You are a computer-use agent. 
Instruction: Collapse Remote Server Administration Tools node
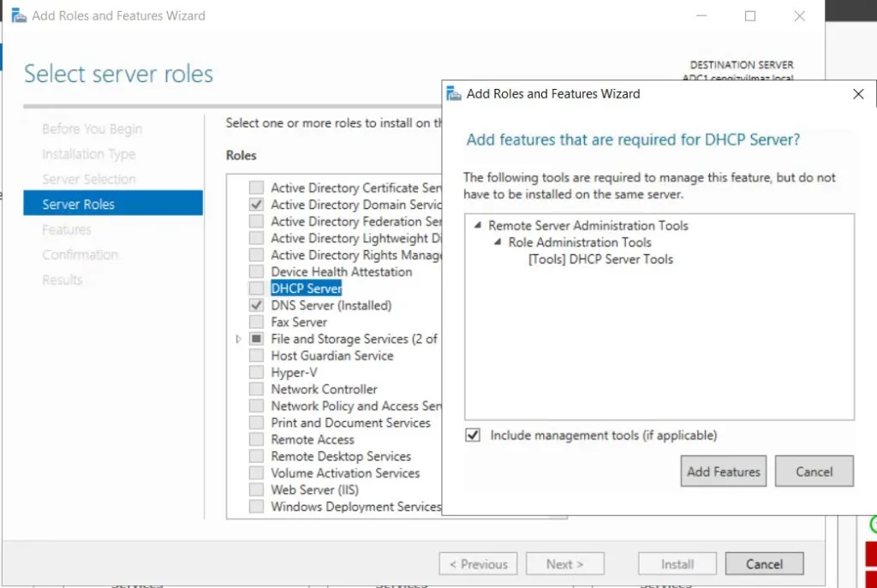[x=477, y=225]
